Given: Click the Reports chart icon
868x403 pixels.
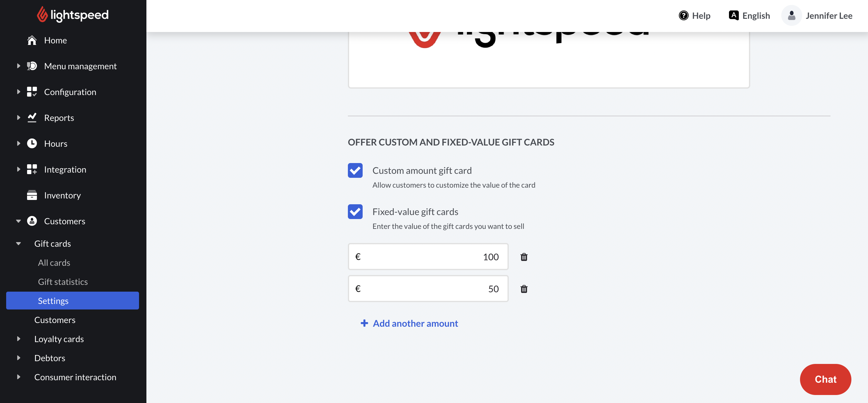Looking at the screenshot, I should pyautogui.click(x=32, y=118).
